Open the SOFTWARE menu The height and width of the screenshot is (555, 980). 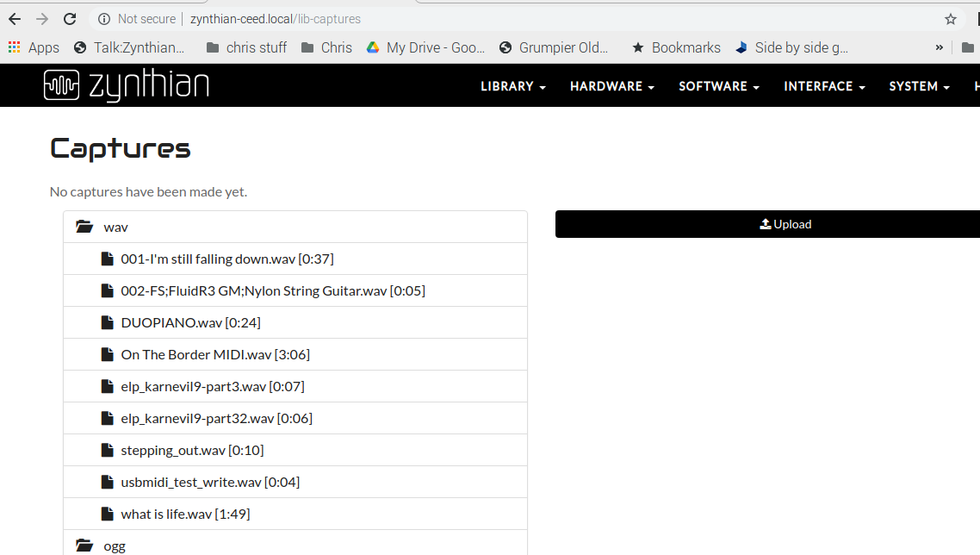point(718,86)
